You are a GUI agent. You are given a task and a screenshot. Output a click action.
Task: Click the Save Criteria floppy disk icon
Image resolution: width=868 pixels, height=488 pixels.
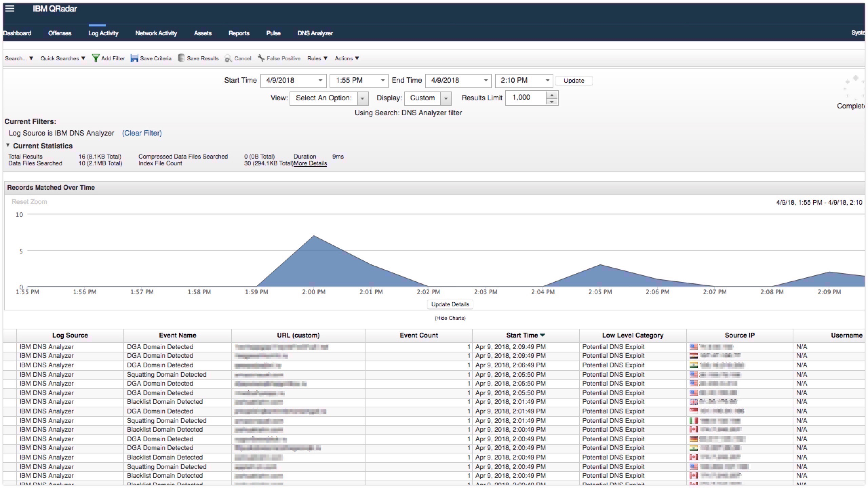[x=134, y=58]
